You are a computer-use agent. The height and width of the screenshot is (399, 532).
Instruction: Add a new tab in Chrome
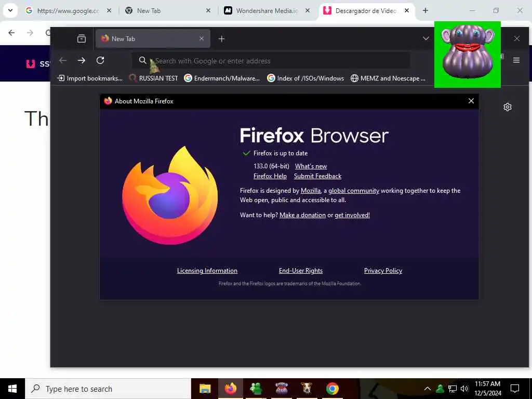425,10
